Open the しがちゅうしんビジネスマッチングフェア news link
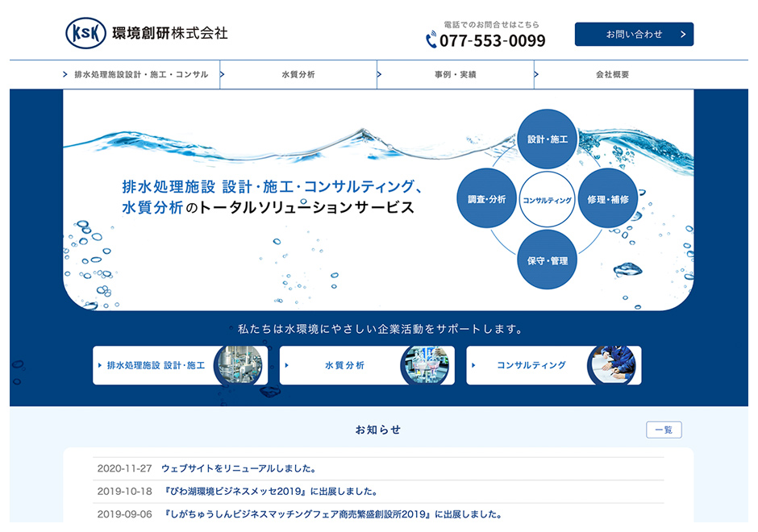 tap(333, 514)
